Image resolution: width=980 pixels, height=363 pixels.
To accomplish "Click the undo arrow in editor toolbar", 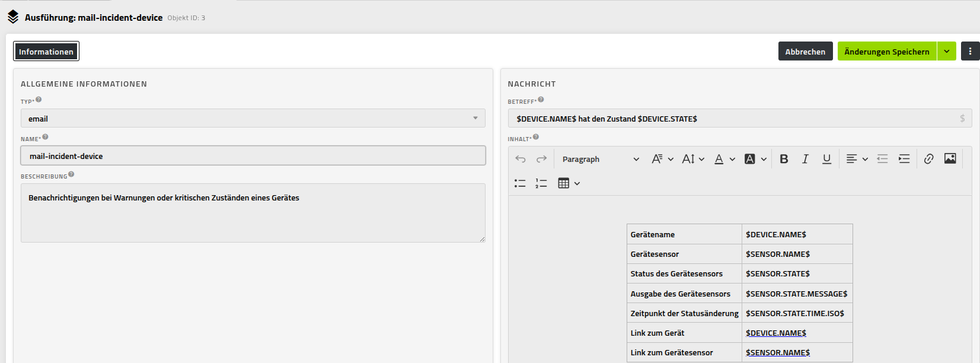I will tap(521, 159).
